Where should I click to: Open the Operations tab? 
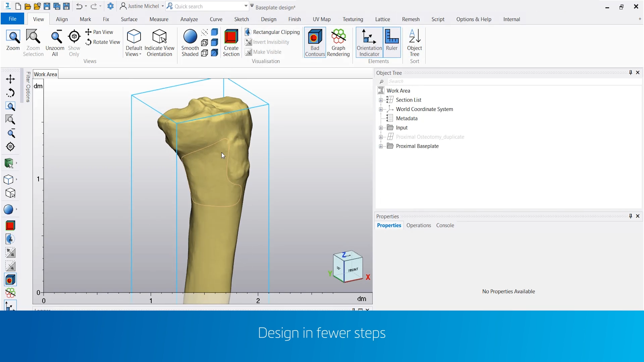point(419,226)
